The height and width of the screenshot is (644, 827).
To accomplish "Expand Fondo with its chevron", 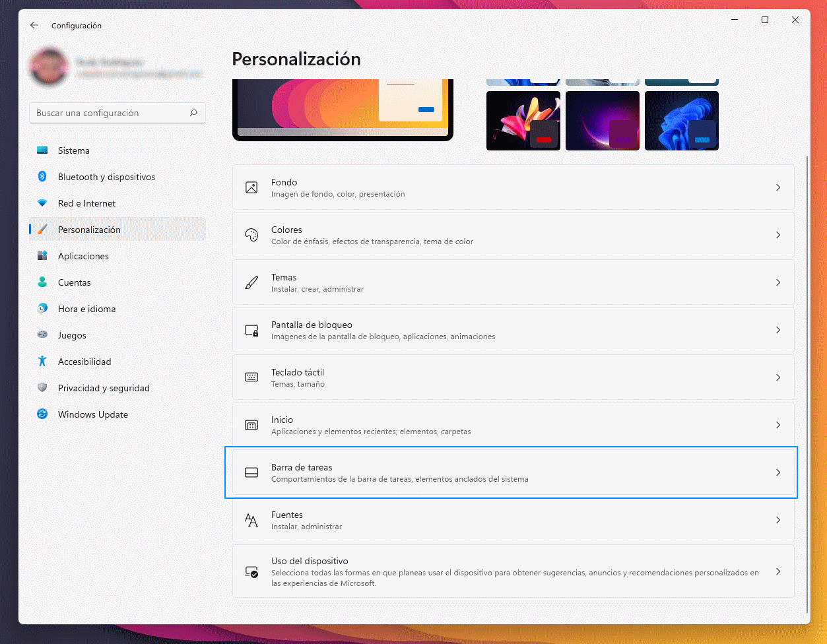I will point(778,187).
